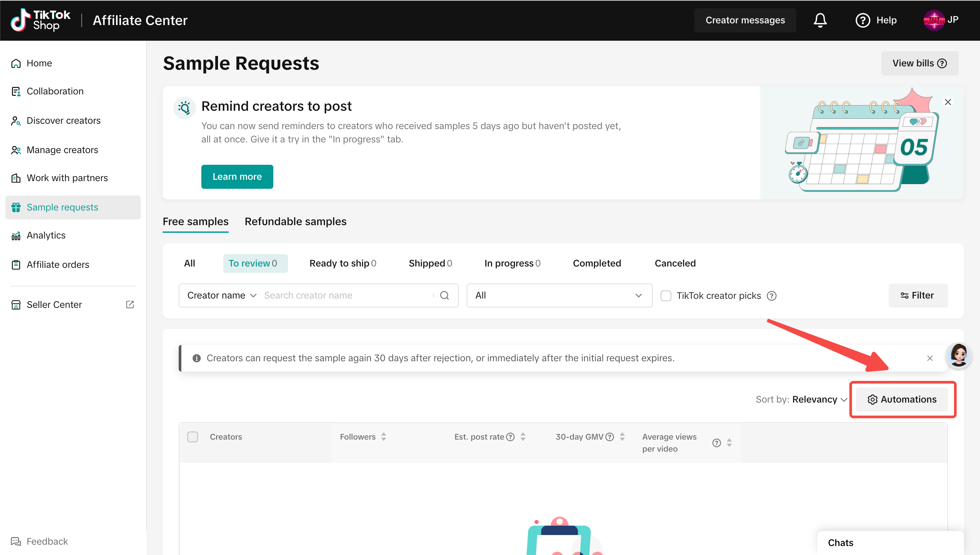Select the Completed status tab
This screenshot has height=555, width=980.
click(597, 263)
